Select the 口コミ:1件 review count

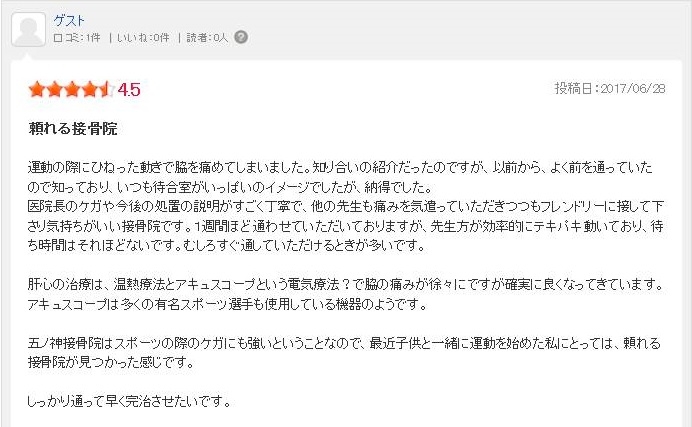click(77, 38)
